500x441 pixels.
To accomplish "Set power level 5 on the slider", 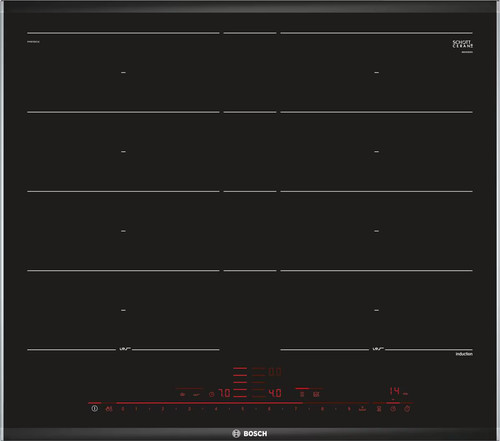I will click(x=243, y=409).
